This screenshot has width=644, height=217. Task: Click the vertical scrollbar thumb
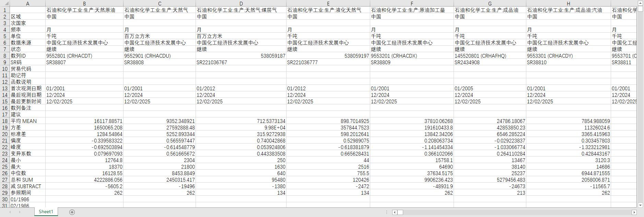[x=640, y=9]
